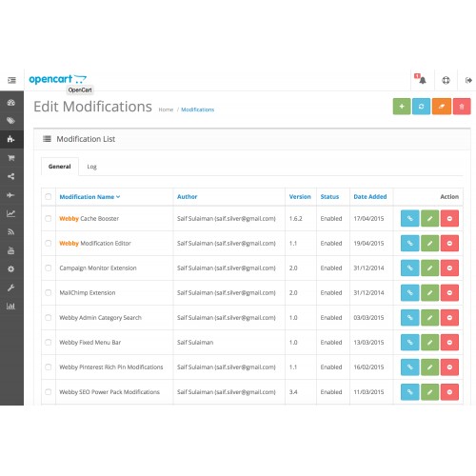Open the airplane sidebar icon
This screenshot has width=476, height=476.
(x=11, y=195)
